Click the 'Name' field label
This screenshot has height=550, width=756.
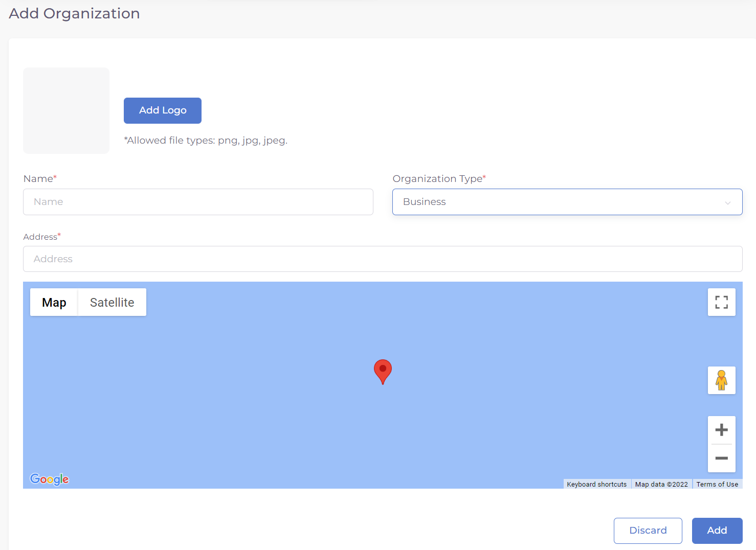pyautogui.click(x=40, y=178)
